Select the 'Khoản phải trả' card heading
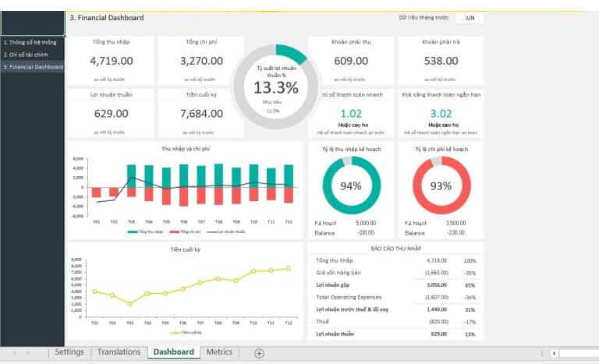The height and width of the screenshot is (364, 599). click(x=441, y=41)
